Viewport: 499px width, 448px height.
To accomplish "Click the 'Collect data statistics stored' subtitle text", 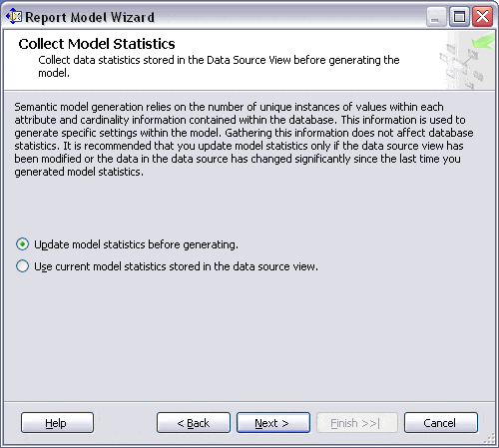I will pyautogui.click(x=219, y=66).
